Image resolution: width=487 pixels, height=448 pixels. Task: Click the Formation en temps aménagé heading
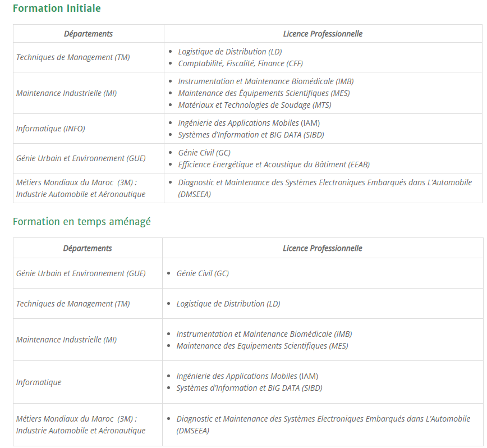[82, 222]
